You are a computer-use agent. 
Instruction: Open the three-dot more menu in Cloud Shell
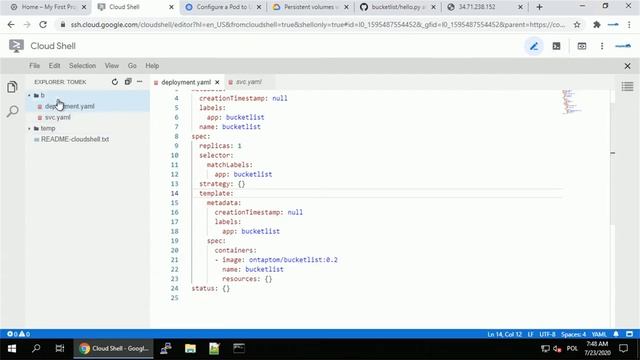coord(602,46)
